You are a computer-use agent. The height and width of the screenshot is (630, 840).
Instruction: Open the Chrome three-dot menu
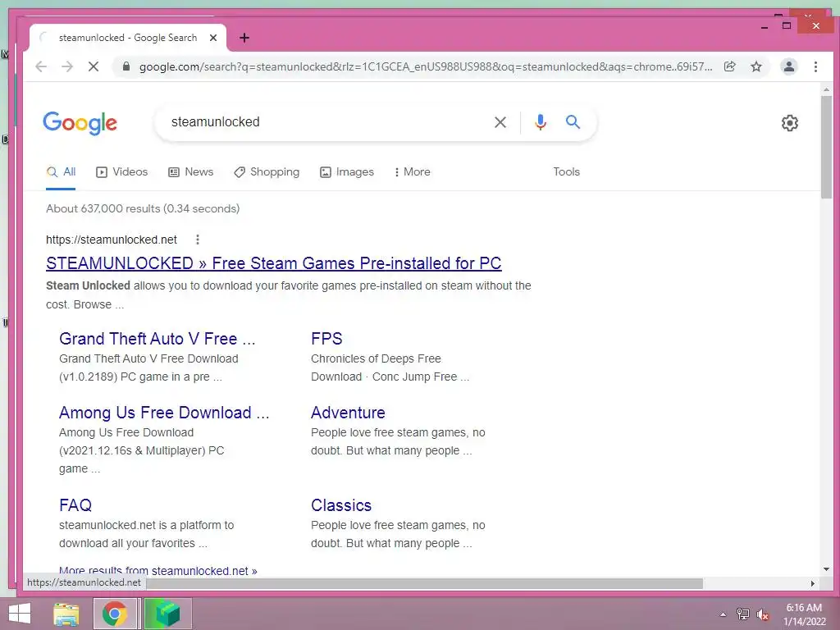click(x=815, y=66)
